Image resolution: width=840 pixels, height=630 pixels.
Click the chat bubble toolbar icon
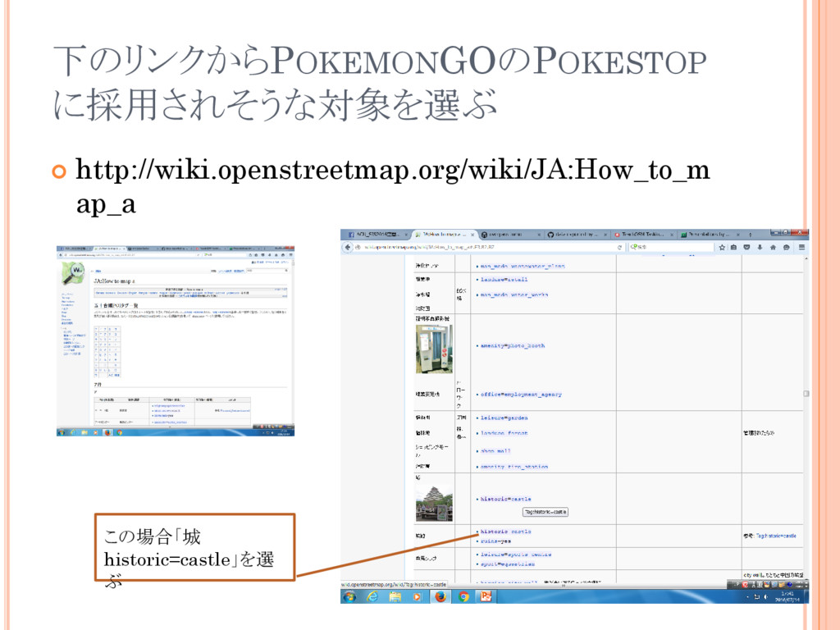click(x=786, y=247)
